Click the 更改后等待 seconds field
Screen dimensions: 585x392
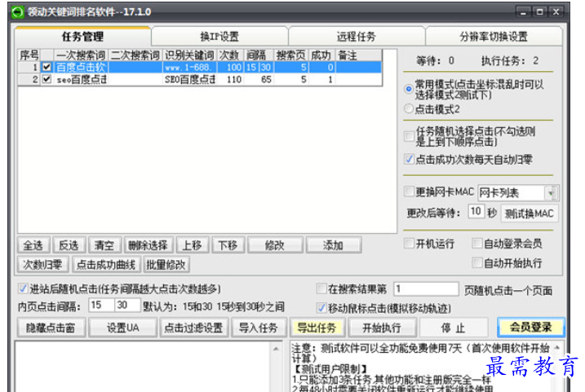coord(476,212)
